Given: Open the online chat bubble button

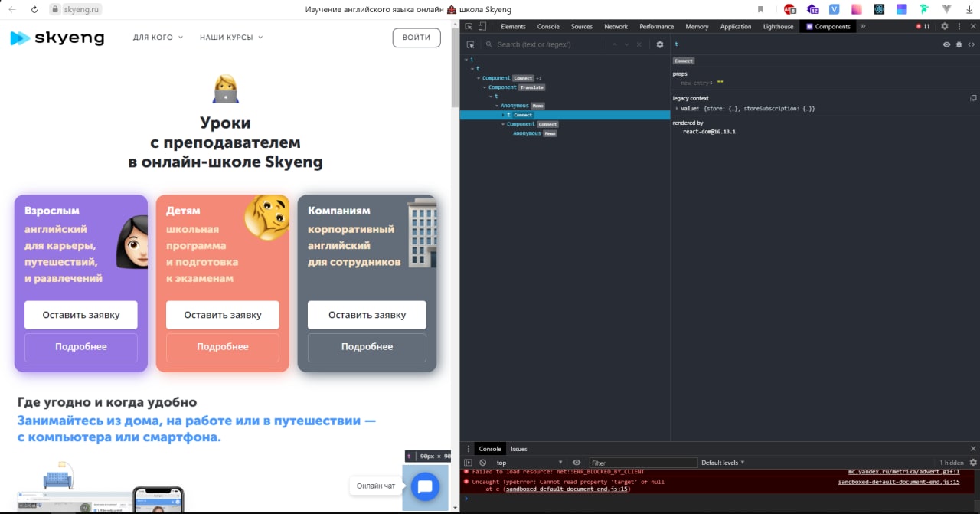Looking at the screenshot, I should tap(425, 486).
